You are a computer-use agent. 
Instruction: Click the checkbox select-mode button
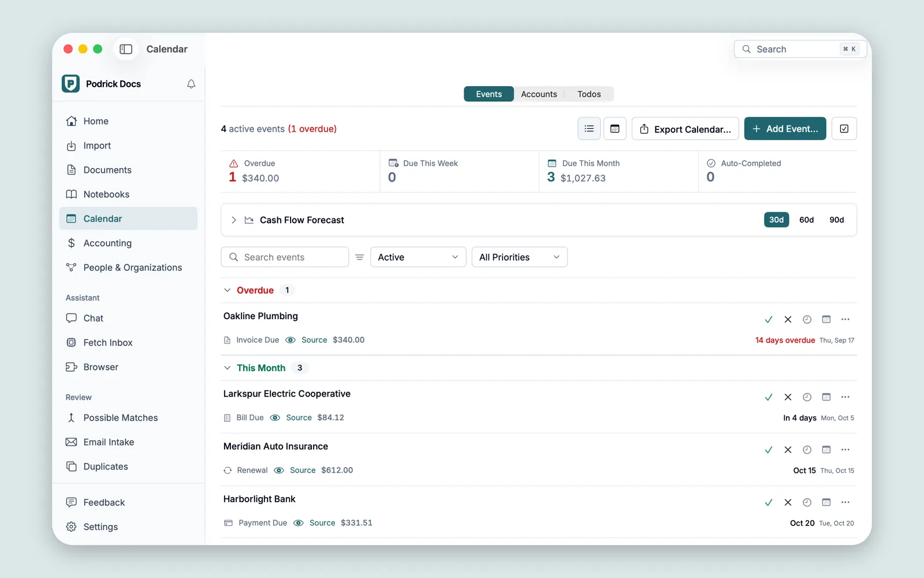tap(844, 129)
